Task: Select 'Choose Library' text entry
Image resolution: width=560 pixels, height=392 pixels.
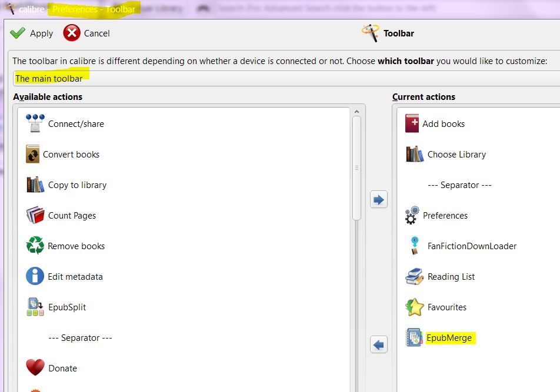Action: coord(456,155)
